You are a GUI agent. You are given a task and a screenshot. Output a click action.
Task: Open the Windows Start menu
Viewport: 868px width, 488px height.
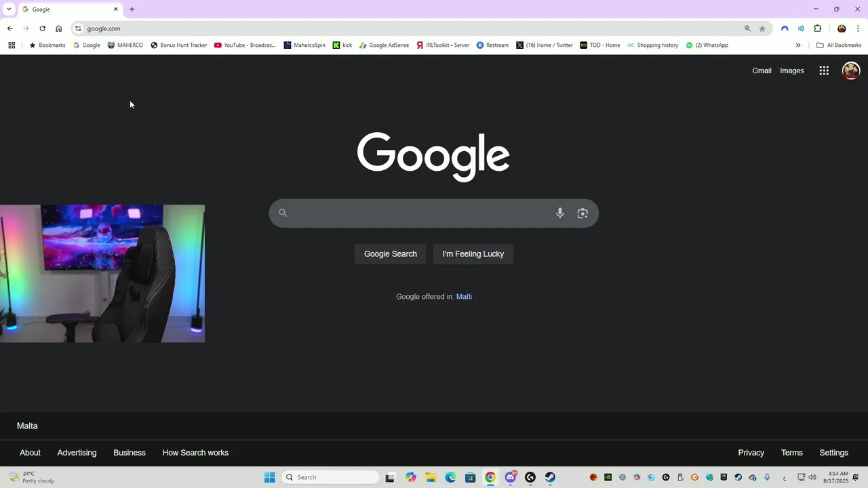point(269,477)
